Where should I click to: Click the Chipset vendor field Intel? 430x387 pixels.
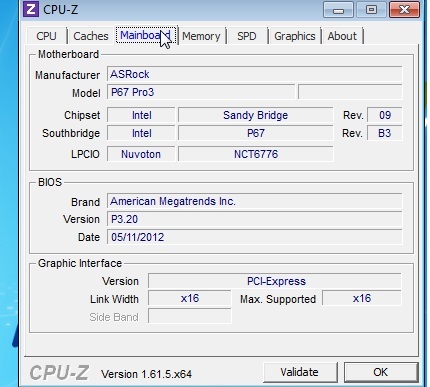point(141,115)
